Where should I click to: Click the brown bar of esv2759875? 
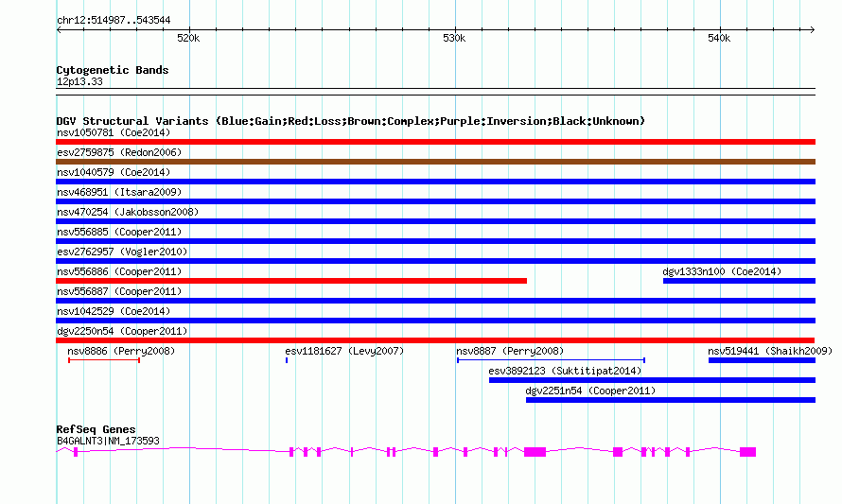pos(435,162)
